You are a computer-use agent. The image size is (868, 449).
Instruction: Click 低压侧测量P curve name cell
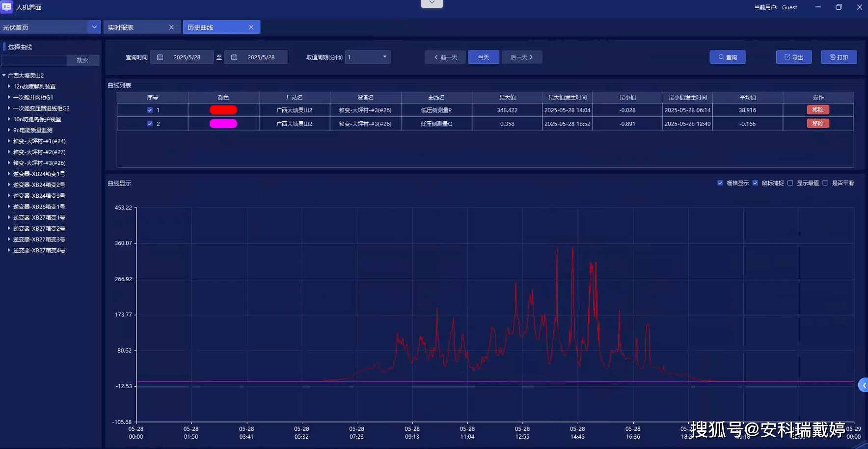click(x=436, y=110)
